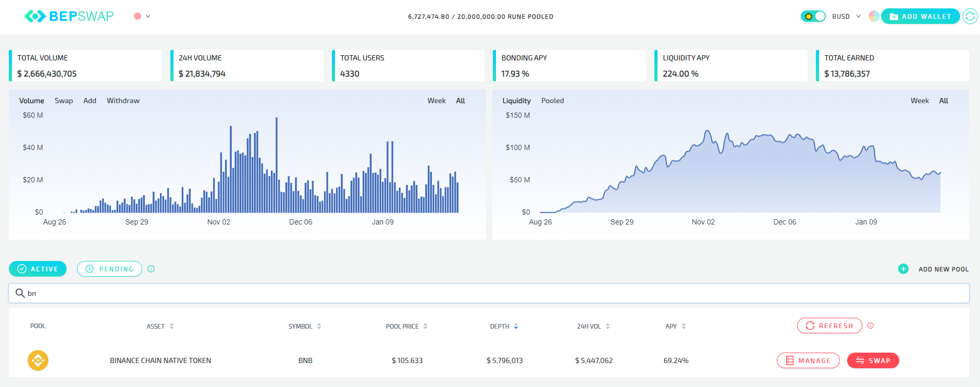Click the 69.24% APY cell
The image size is (980, 387).
pyautogui.click(x=676, y=360)
